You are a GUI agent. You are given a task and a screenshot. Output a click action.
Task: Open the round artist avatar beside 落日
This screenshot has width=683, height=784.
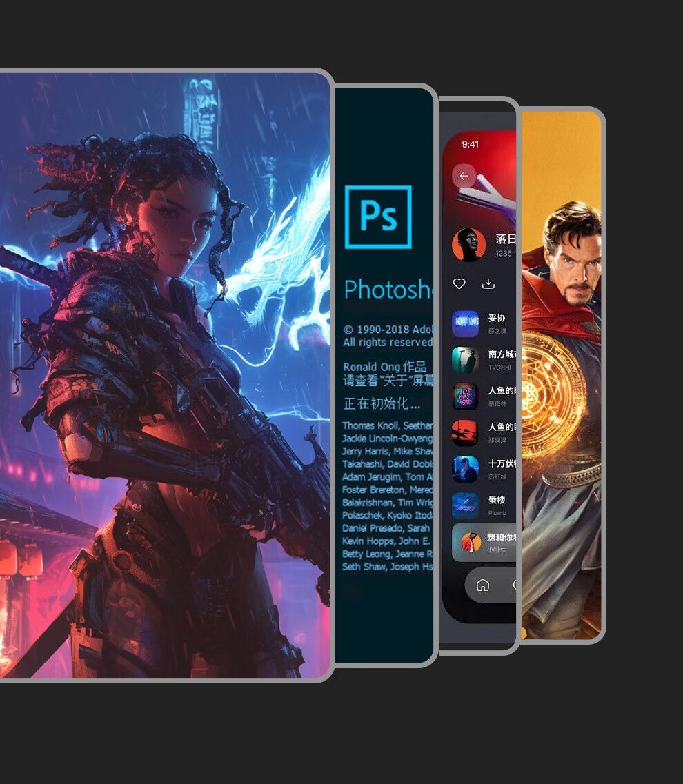469,245
